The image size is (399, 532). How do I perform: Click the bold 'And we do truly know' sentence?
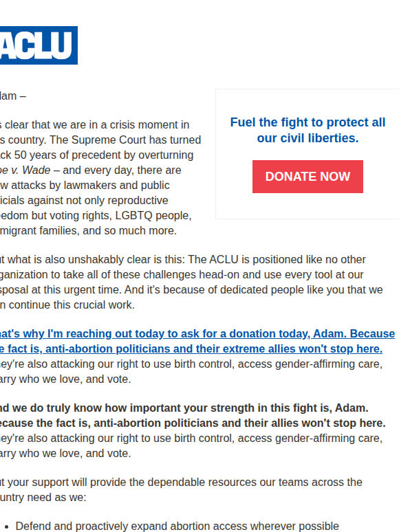point(184,408)
